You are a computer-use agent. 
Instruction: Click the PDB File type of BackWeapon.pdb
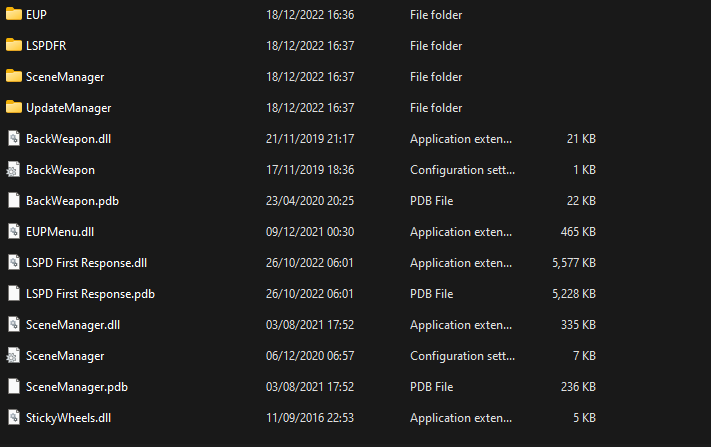click(431, 201)
